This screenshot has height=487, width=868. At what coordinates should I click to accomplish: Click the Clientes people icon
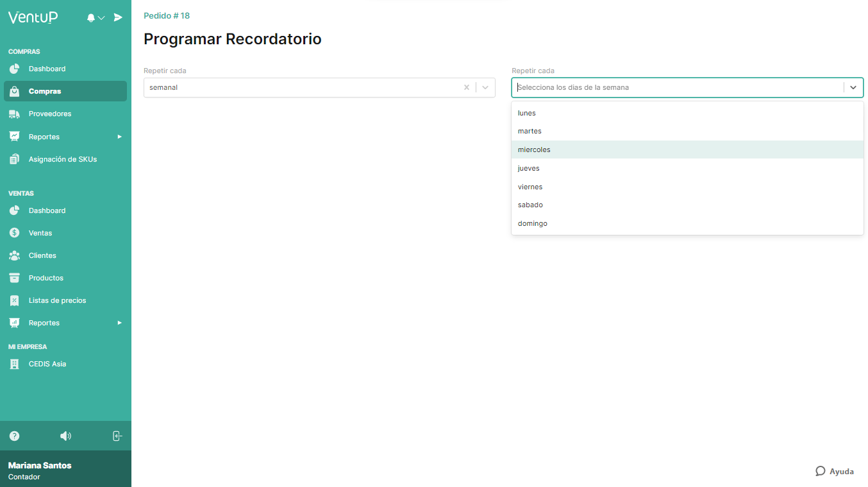pos(15,255)
